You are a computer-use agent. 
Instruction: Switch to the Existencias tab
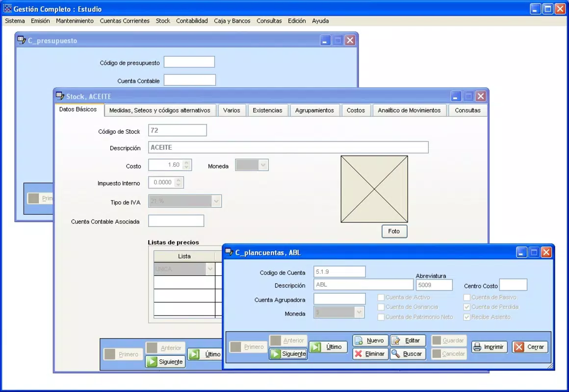(267, 110)
